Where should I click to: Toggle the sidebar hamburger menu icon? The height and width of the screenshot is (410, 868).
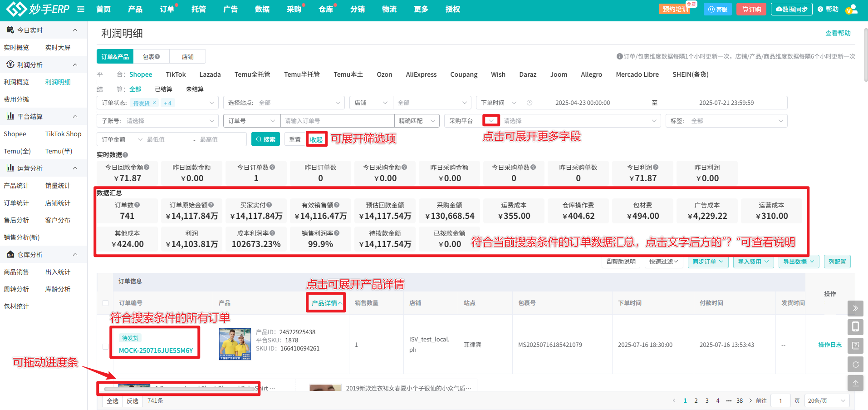[x=81, y=9]
